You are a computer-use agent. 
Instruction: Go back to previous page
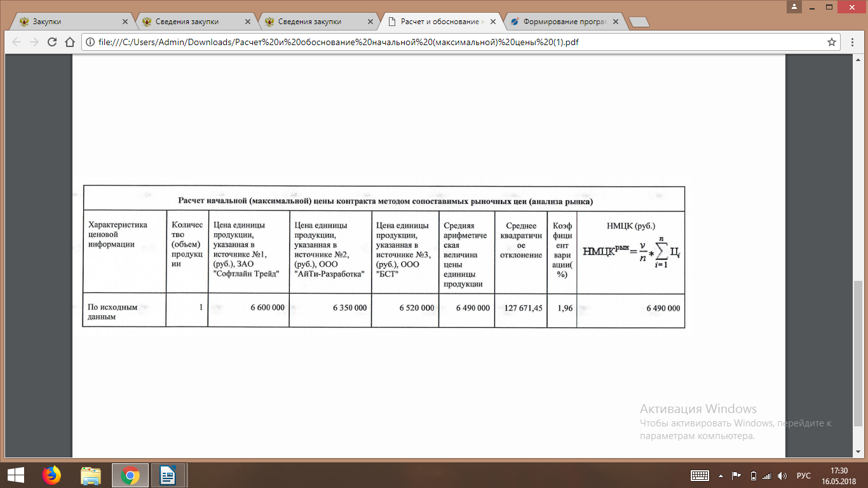pos(17,43)
